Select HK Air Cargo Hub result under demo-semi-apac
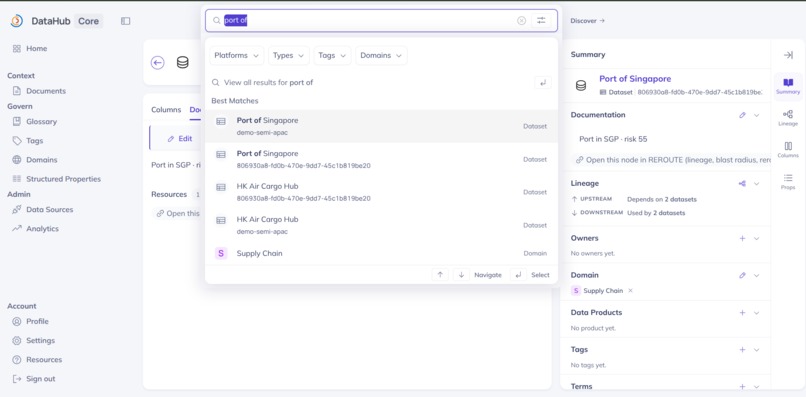The image size is (806, 397). pos(381,225)
